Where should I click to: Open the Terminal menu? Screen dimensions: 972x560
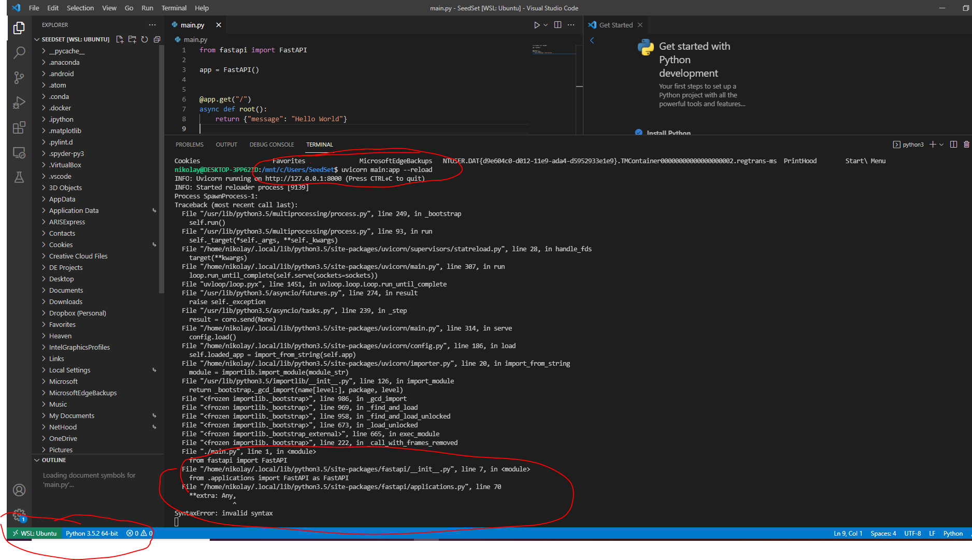tap(174, 8)
